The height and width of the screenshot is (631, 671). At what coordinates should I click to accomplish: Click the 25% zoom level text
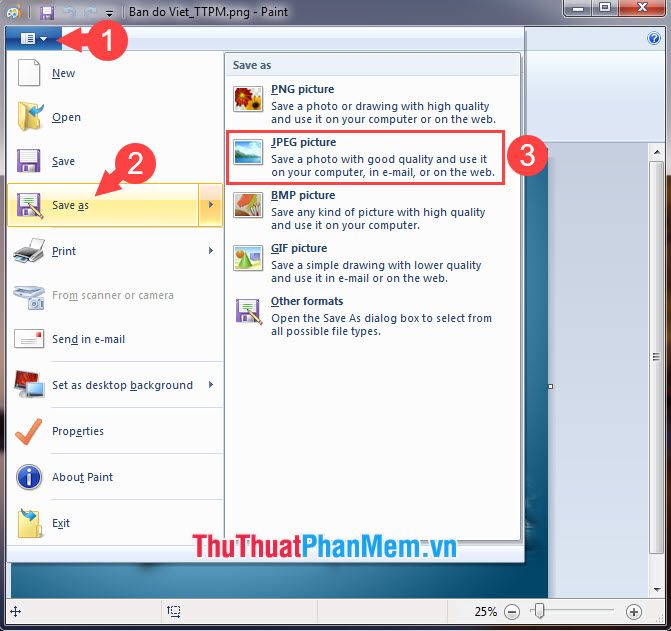486,612
